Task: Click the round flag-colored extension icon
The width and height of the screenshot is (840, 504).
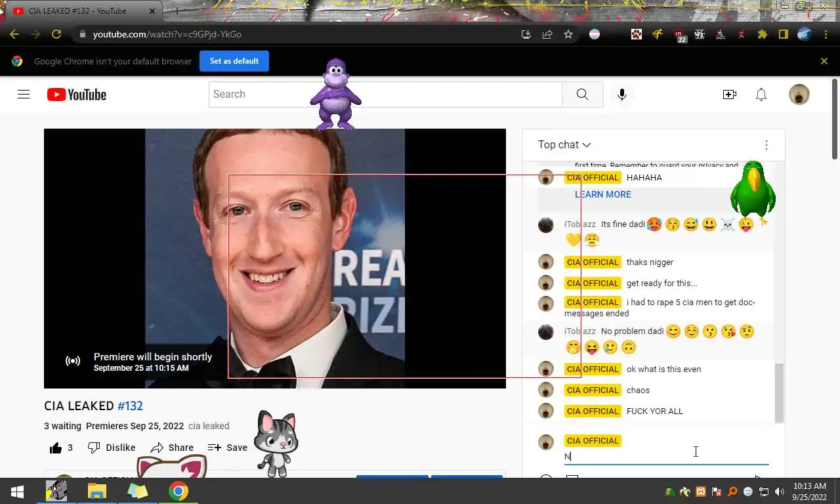Action: pyautogui.click(x=595, y=34)
